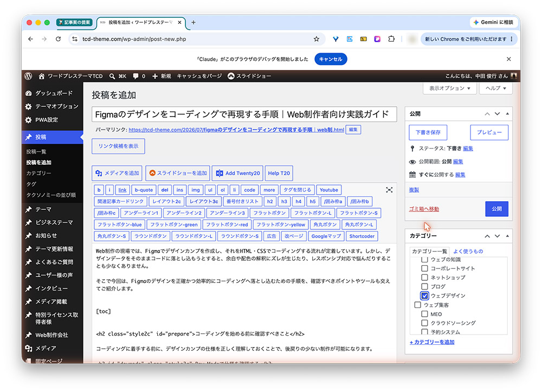Click the h2 quicktag button
Viewport: 542px width, 392px height.
(x=270, y=201)
